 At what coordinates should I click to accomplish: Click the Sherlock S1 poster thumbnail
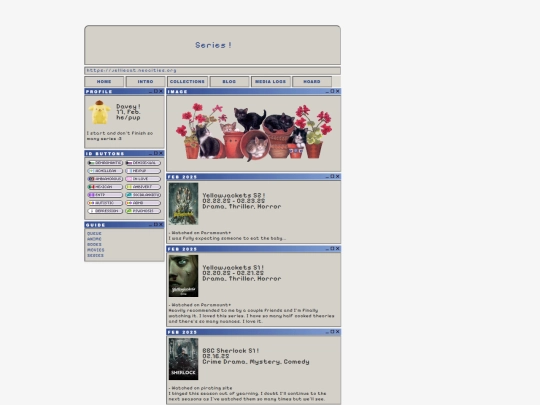[184, 359]
